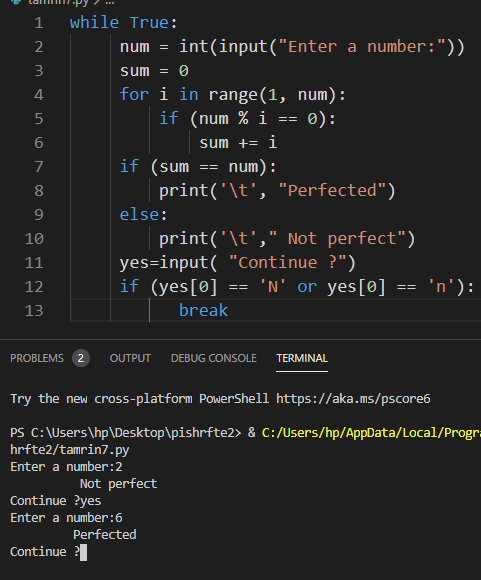The width and height of the screenshot is (481, 580).
Task: Click line number 12 in the gutter
Action: (x=34, y=287)
